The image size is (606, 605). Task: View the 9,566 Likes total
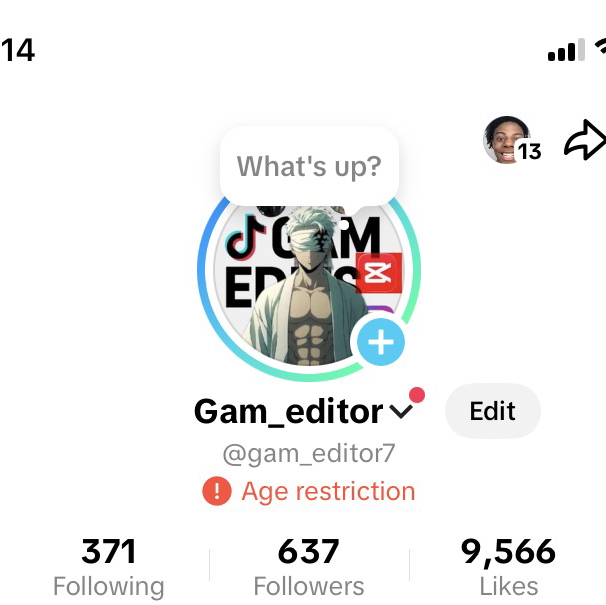pyautogui.click(x=508, y=567)
